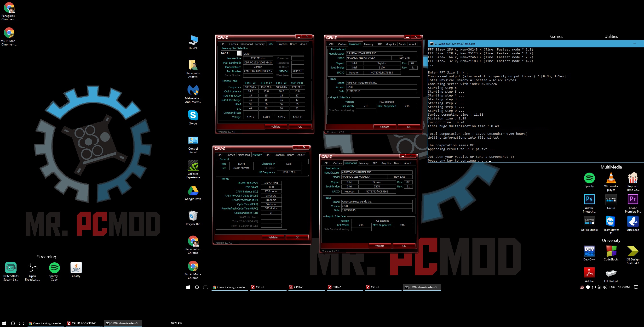Click the Total computation time line in cmd

pos(477,134)
